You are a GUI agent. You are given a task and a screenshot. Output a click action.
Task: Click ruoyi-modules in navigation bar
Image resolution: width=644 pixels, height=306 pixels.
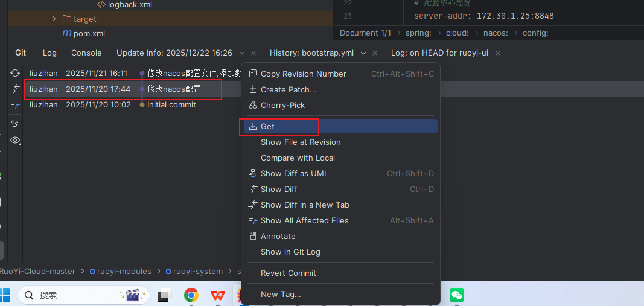point(120,272)
